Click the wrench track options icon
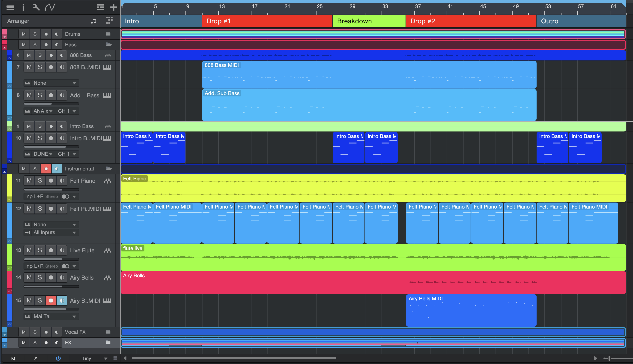The height and width of the screenshot is (364, 633). (36, 7)
